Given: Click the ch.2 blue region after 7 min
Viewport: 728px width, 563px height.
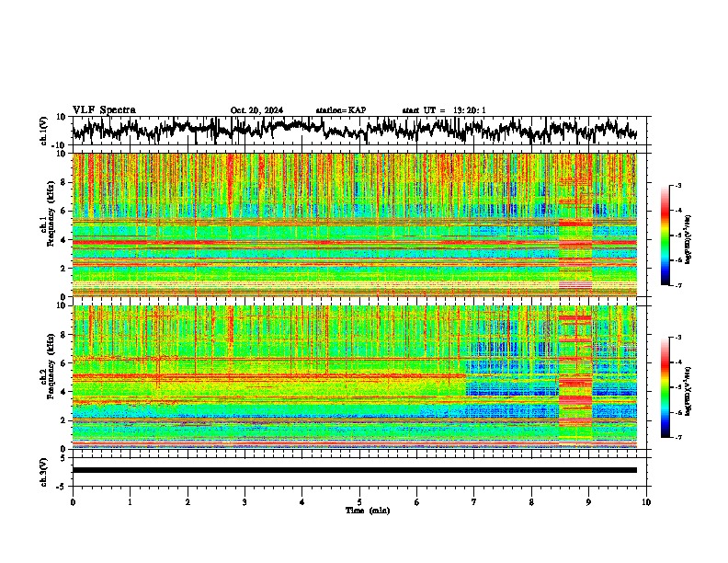Looking at the screenshot, I should pyautogui.click(x=511, y=381).
